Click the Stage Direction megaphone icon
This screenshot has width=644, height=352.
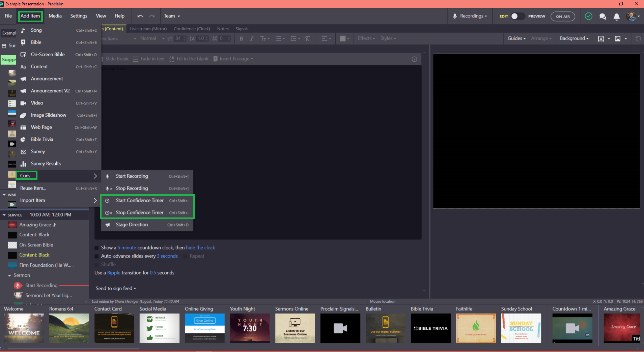point(108,225)
